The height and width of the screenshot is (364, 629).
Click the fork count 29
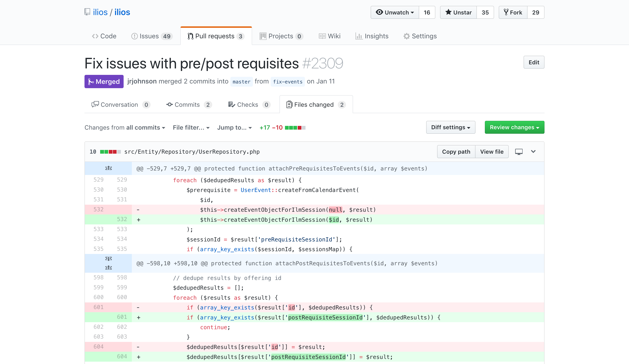(535, 13)
